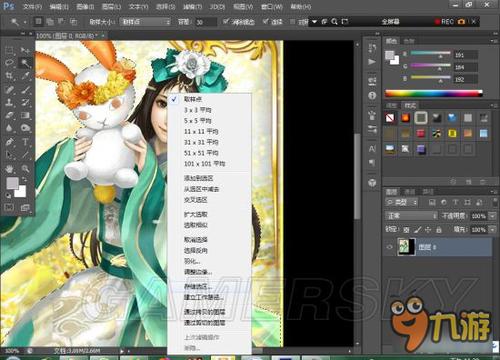Toggle visibility eye of layer 0

coord(390,247)
